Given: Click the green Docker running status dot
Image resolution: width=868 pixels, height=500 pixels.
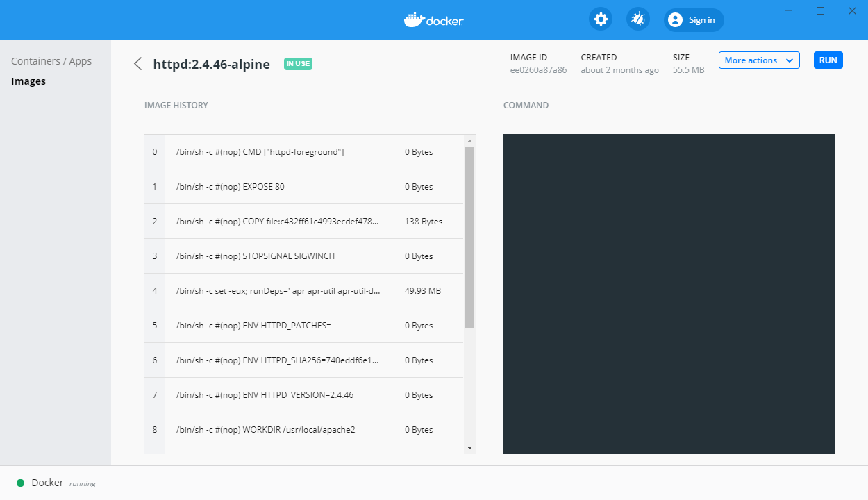Looking at the screenshot, I should click(21, 483).
